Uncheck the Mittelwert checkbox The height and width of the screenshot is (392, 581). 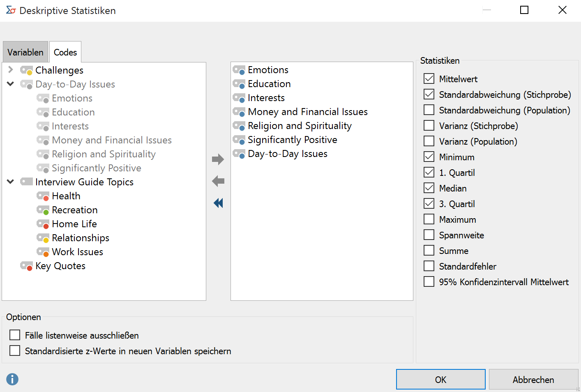pos(429,78)
